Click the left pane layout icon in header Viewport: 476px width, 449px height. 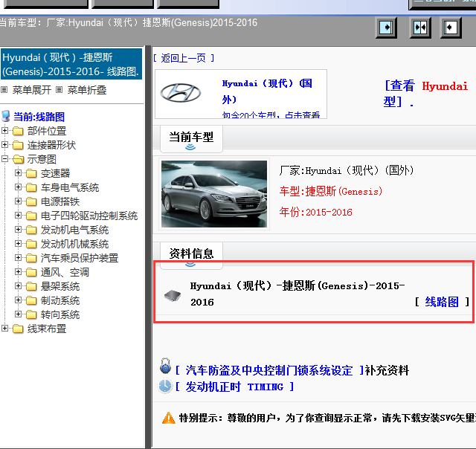pyautogui.click(x=386, y=28)
